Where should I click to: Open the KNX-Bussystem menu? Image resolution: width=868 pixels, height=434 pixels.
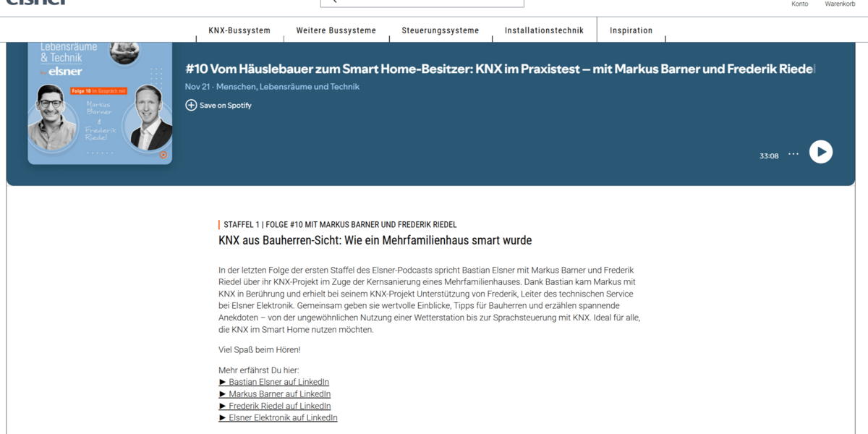click(239, 30)
